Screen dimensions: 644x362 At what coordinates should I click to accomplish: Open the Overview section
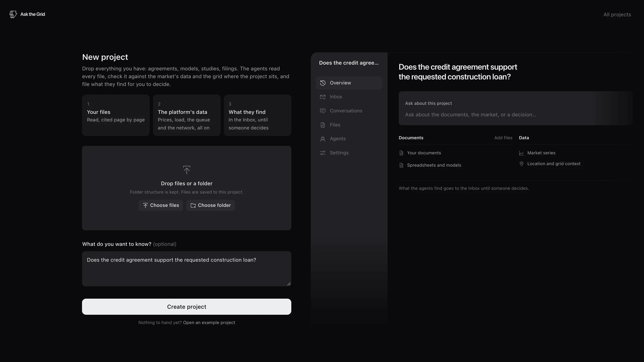point(349,83)
